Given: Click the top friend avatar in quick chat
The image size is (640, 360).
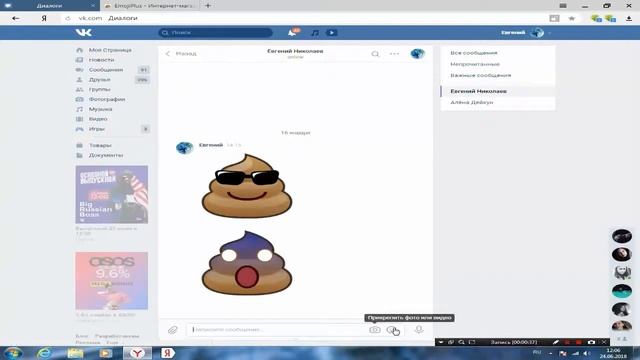Looking at the screenshot, I should [x=622, y=236].
